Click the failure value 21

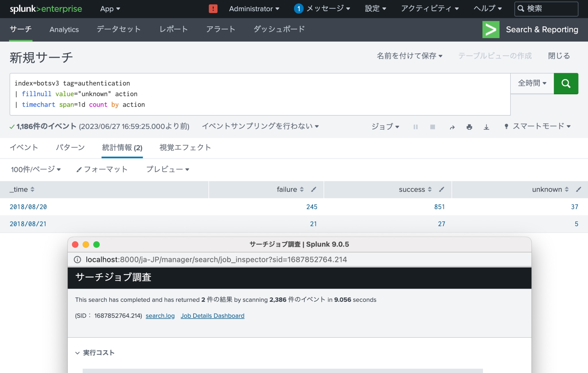click(314, 224)
